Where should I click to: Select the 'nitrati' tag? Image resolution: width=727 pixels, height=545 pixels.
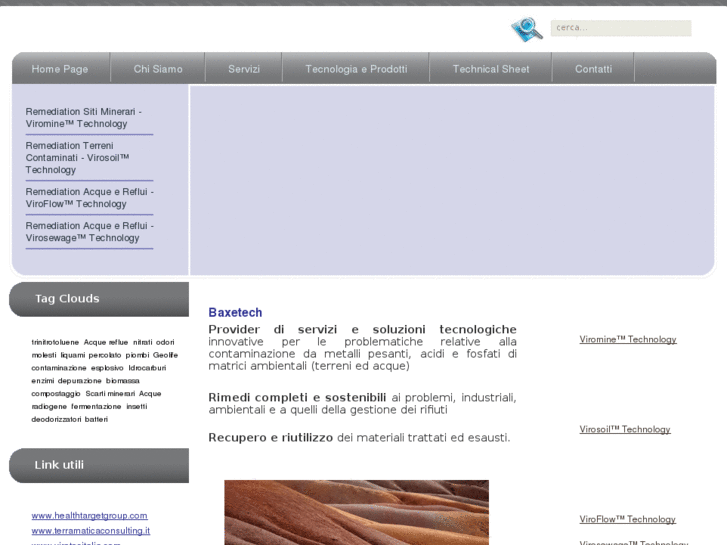pyautogui.click(x=142, y=342)
